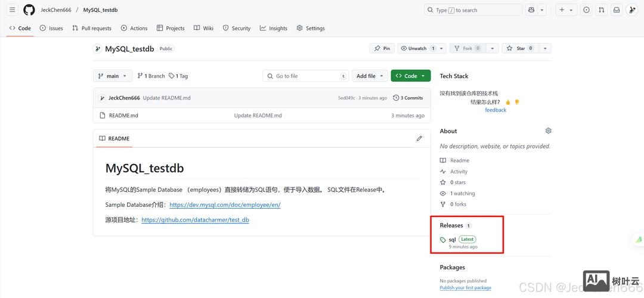View the 1 Tag link
This screenshot has height=298, width=644.
click(x=178, y=76)
